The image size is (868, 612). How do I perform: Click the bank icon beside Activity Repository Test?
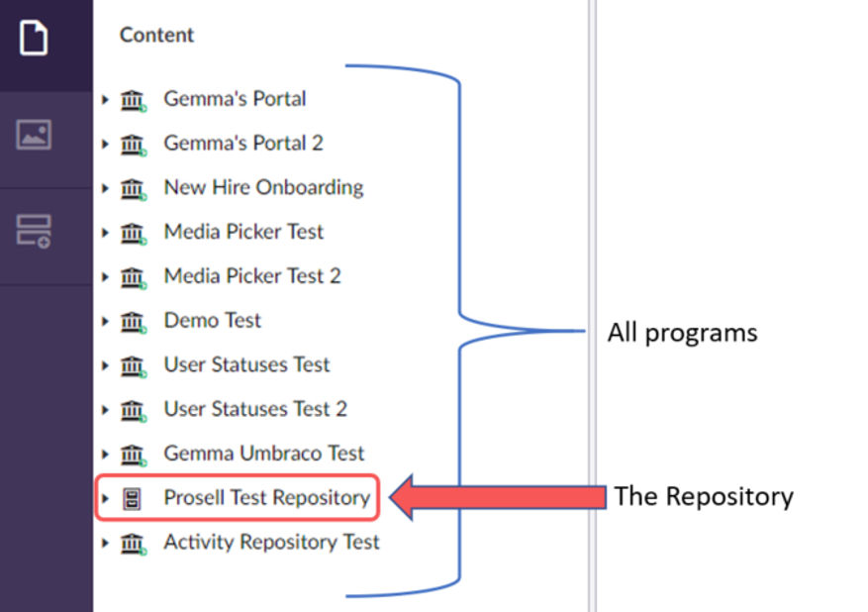click(133, 543)
